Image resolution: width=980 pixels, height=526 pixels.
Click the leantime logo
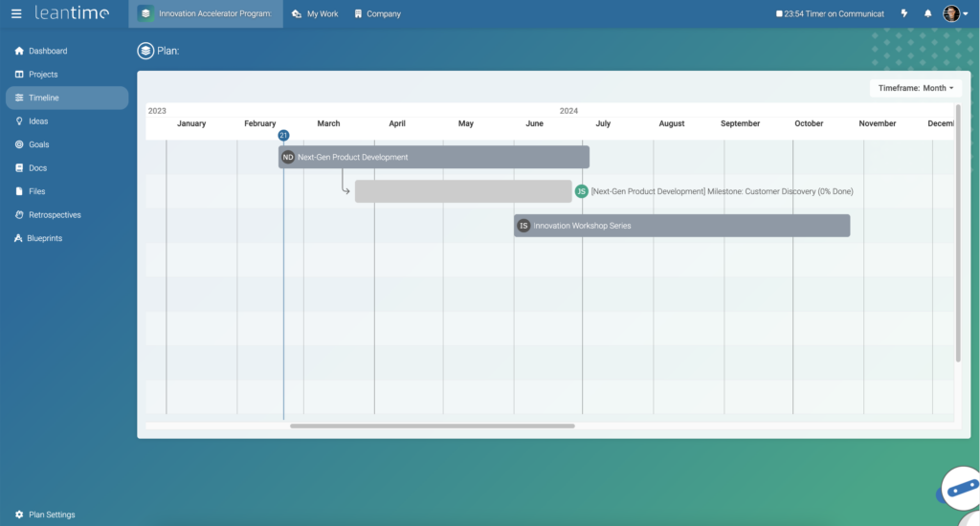tap(72, 12)
